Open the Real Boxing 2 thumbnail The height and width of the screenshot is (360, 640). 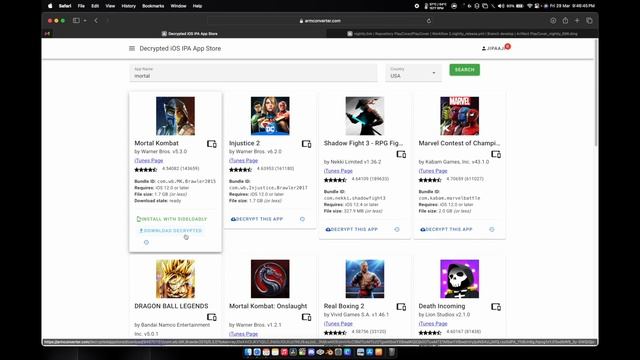pyautogui.click(x=365, y=279)
